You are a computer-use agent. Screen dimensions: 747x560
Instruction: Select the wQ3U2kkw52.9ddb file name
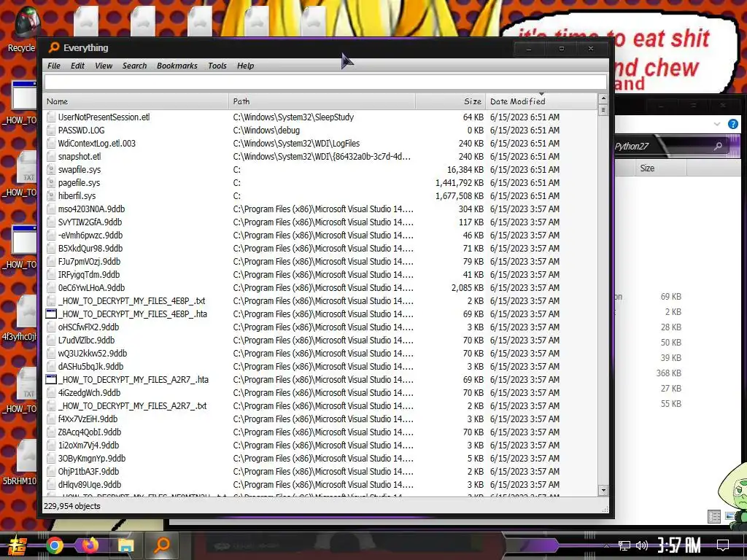click(93, 354)
